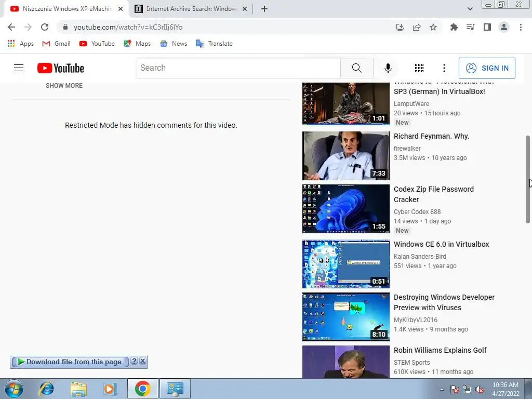Open Windows Media Player from taskbar
Image resolution: width=532 pixels, height=399 pixels.
point(110,389)
